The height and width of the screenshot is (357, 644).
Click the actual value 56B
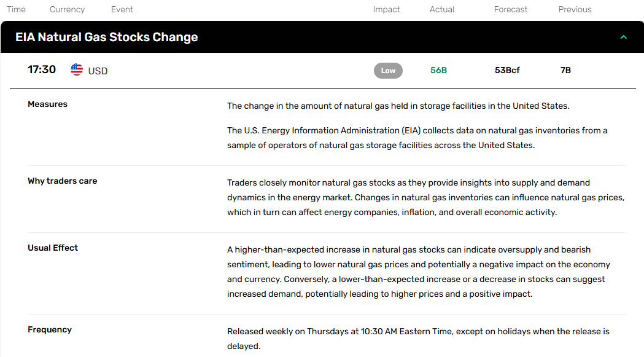438,70
